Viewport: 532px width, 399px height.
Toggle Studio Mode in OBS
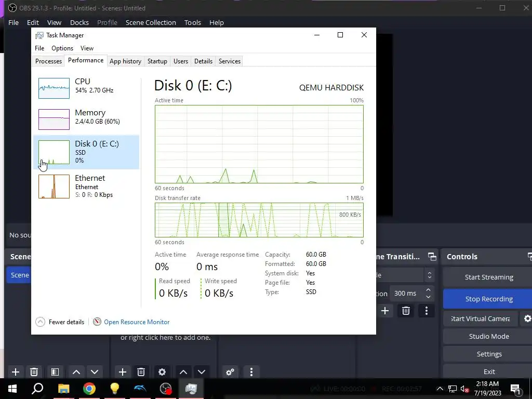click(488, 336)
